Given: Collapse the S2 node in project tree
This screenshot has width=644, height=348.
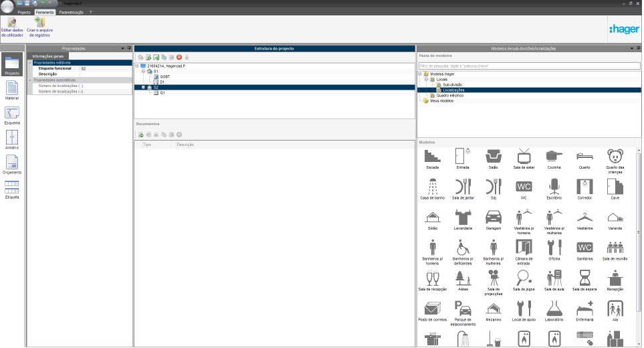Looking at the screenshot, I should [143, 87].
